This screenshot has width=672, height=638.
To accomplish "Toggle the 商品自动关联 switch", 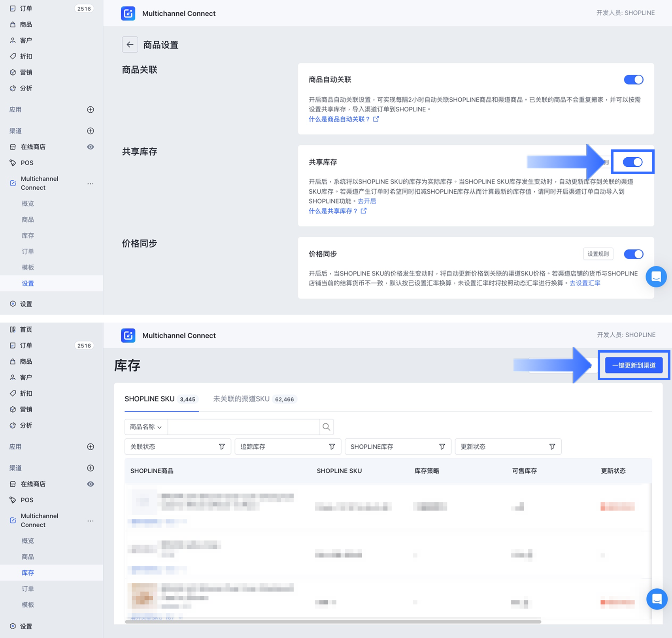I will coord(634,80).
